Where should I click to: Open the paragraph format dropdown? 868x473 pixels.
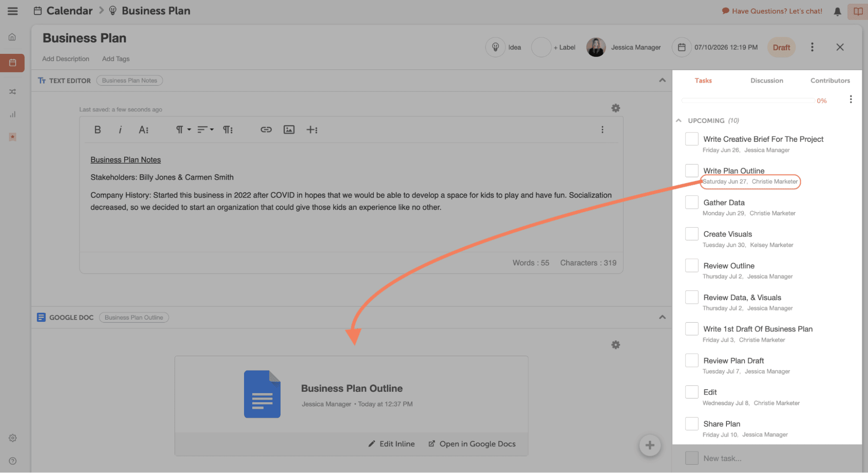(183, 129)
